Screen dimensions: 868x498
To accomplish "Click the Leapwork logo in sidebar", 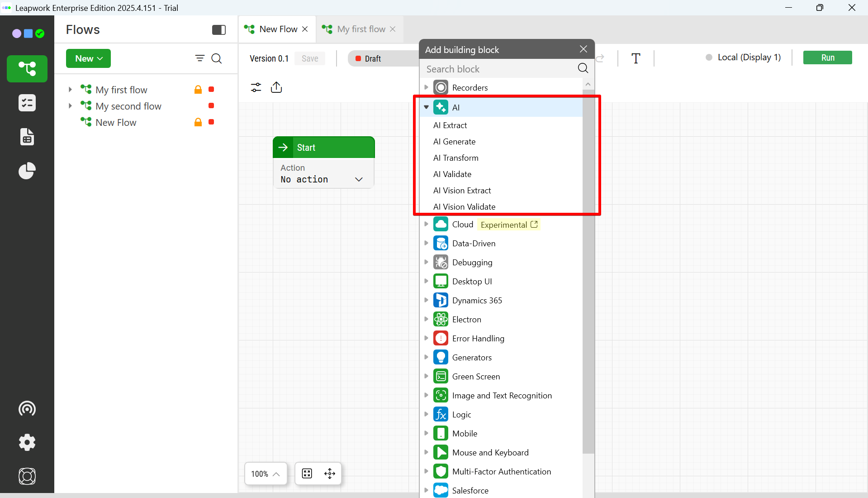I will pyautogui.click(x=28, y=34).
